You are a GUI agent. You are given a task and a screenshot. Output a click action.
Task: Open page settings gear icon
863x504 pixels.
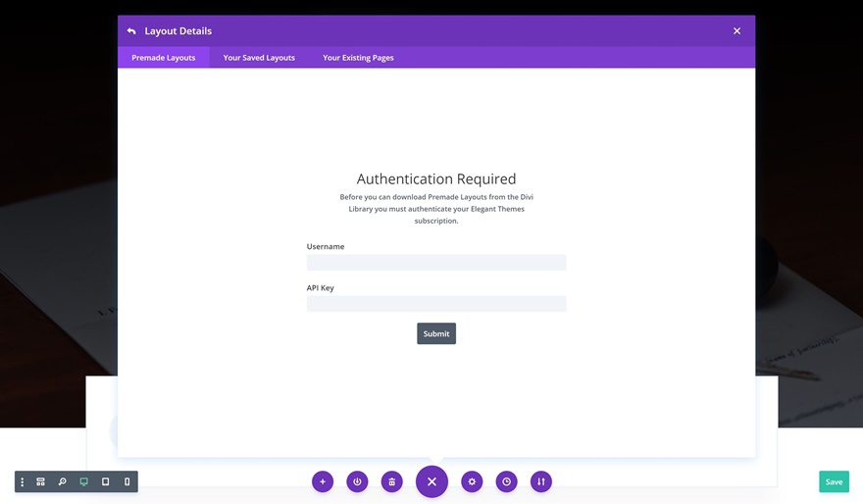click(x=472, y=482)
